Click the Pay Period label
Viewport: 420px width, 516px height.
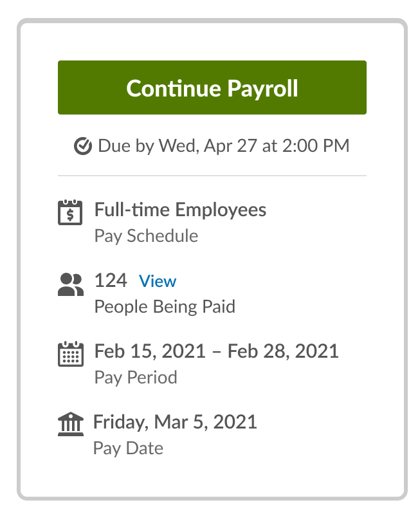coord(136,378)
